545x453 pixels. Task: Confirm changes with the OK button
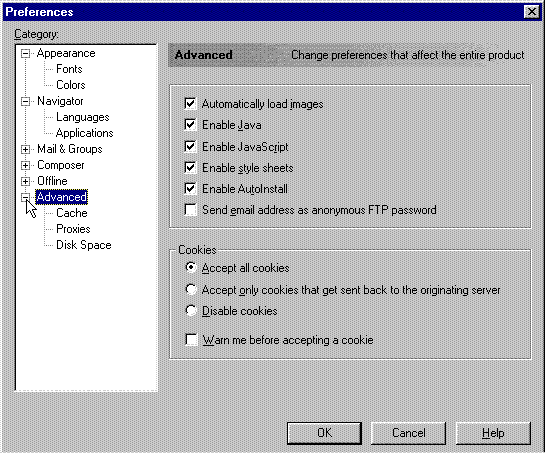coord(324,433)
